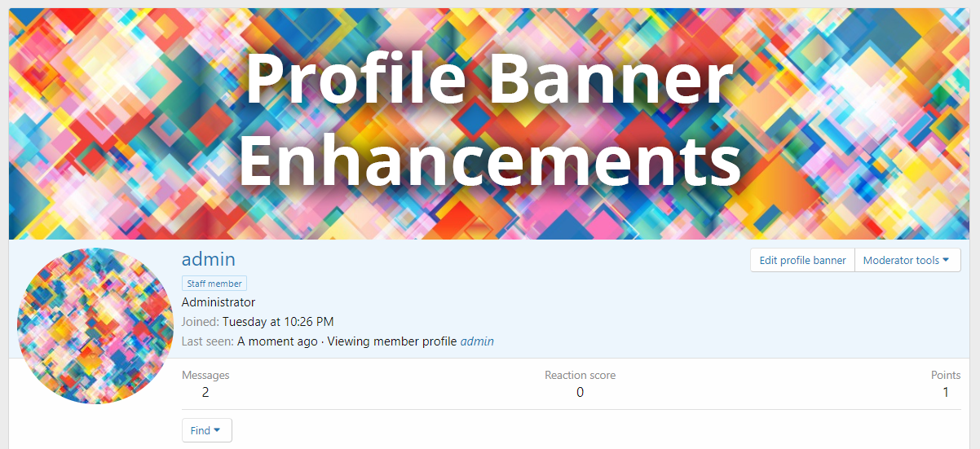The width and height of the screenshot is (980, 449).
Task: Click the 'Viewing member profile' activity text
Action: pos(391,341)
